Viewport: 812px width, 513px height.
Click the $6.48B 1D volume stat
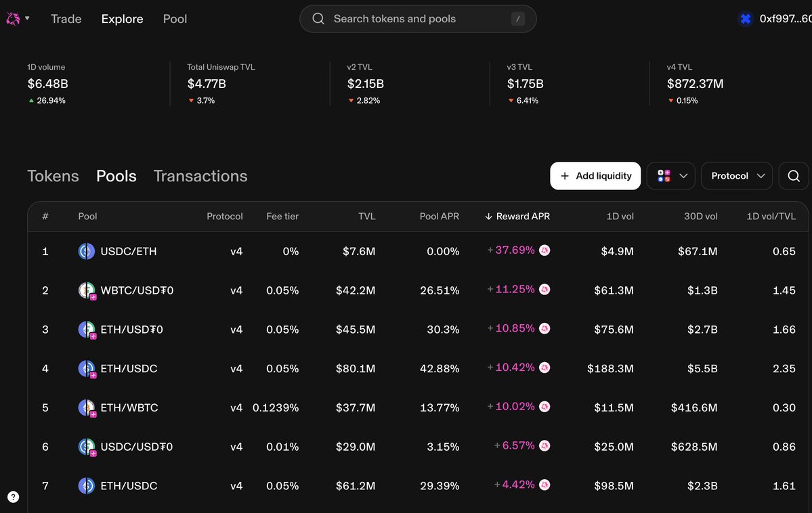click(x=47, y=84)
